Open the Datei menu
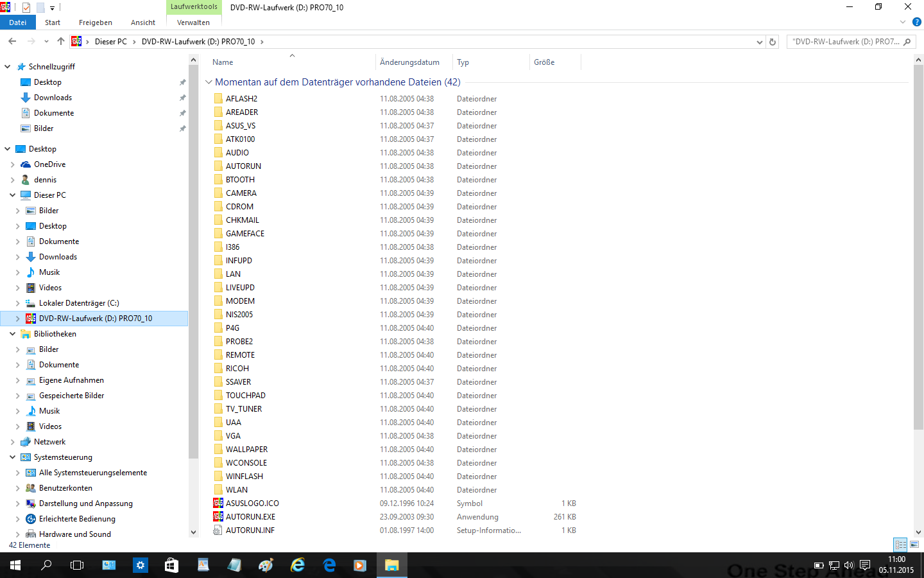Viewport: 924px width, 578px height. tap(18, 22)
